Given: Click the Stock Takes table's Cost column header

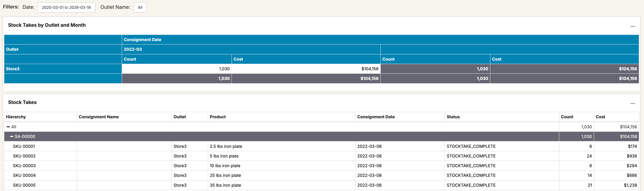Looking at the screenshot, I should (600, 117).
